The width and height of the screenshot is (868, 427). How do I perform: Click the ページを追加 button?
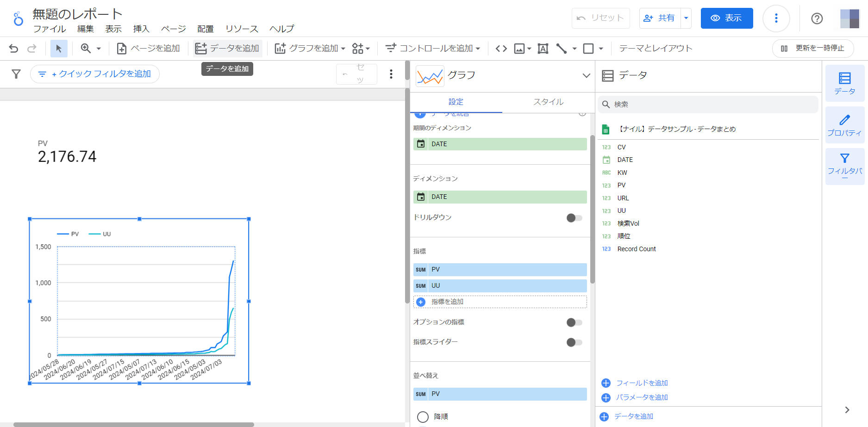pos(148,48)
